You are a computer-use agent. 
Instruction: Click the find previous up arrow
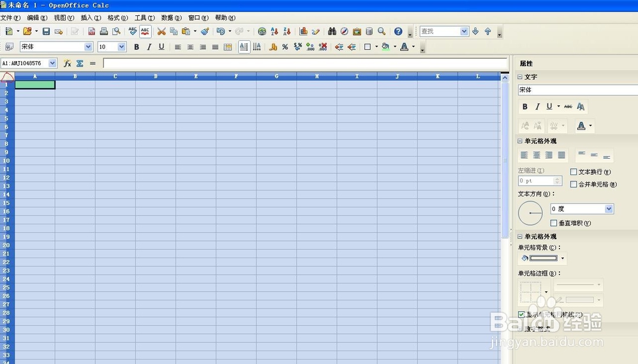tap(488, 31)
